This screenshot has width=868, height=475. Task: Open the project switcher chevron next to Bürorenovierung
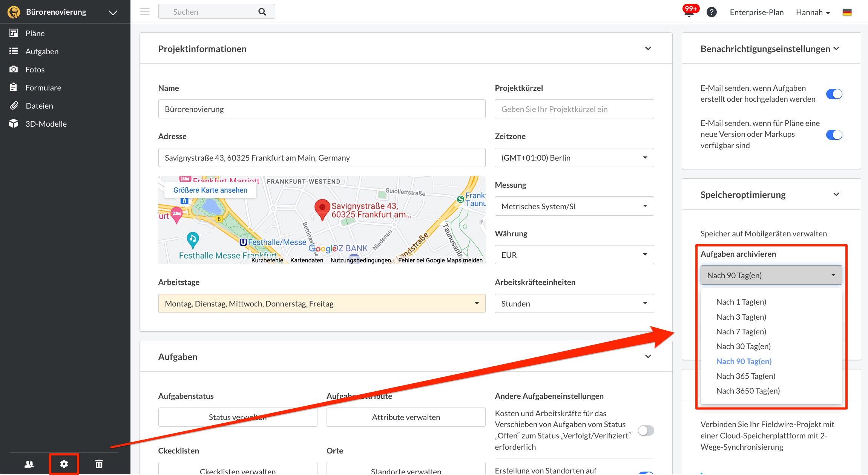[113, 12]
